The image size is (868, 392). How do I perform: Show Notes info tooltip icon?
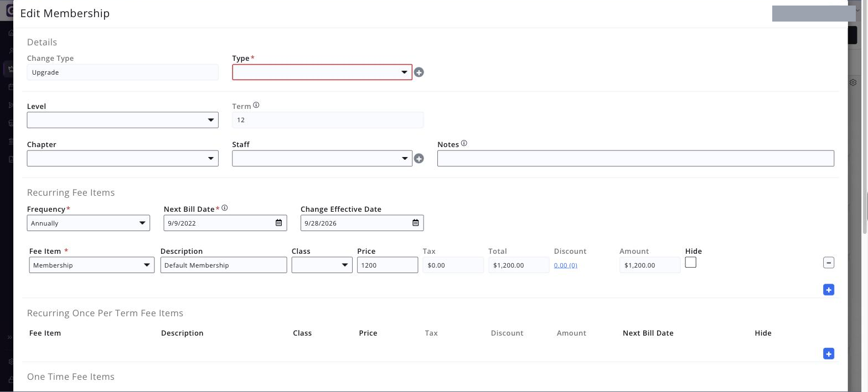coord(464,143)
